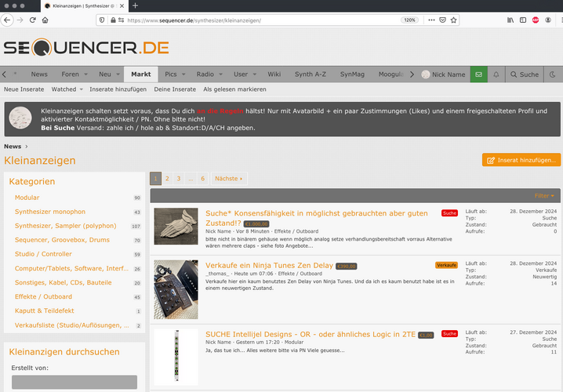Open the Wiki nav item
563x392 pixels.
tap(274, 74)
